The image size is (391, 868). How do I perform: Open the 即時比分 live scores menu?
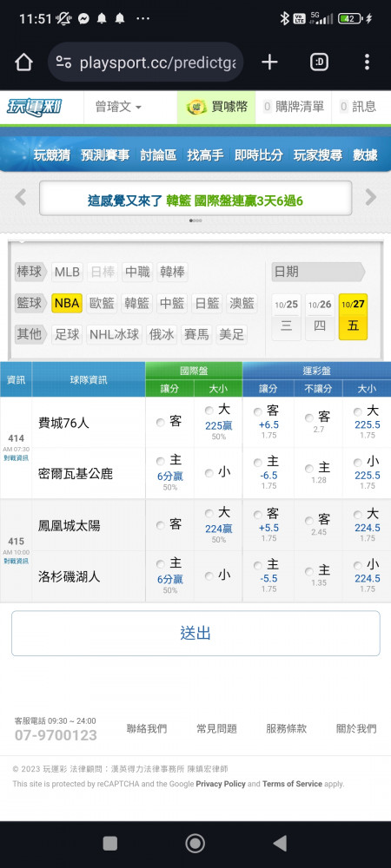tap(259, 155)
